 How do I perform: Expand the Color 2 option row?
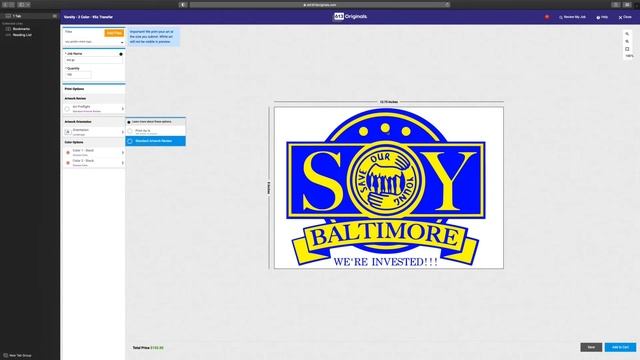[x=94, y=162]
